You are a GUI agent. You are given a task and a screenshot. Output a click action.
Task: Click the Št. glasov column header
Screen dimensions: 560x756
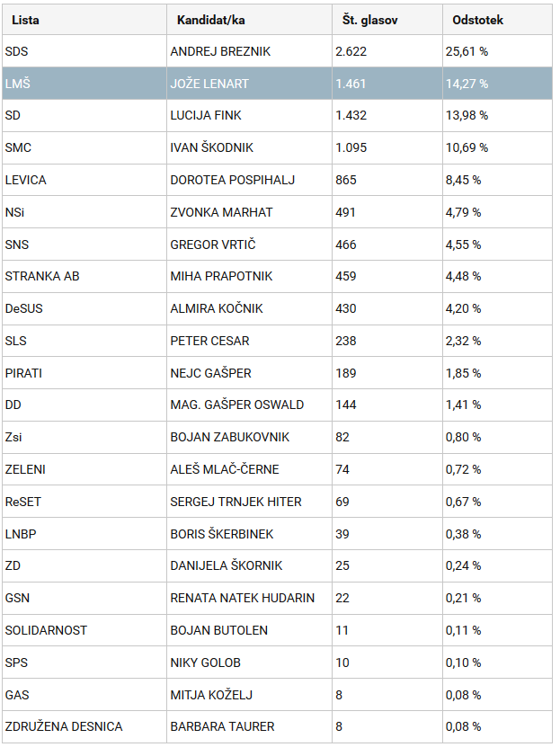point(387,20)
